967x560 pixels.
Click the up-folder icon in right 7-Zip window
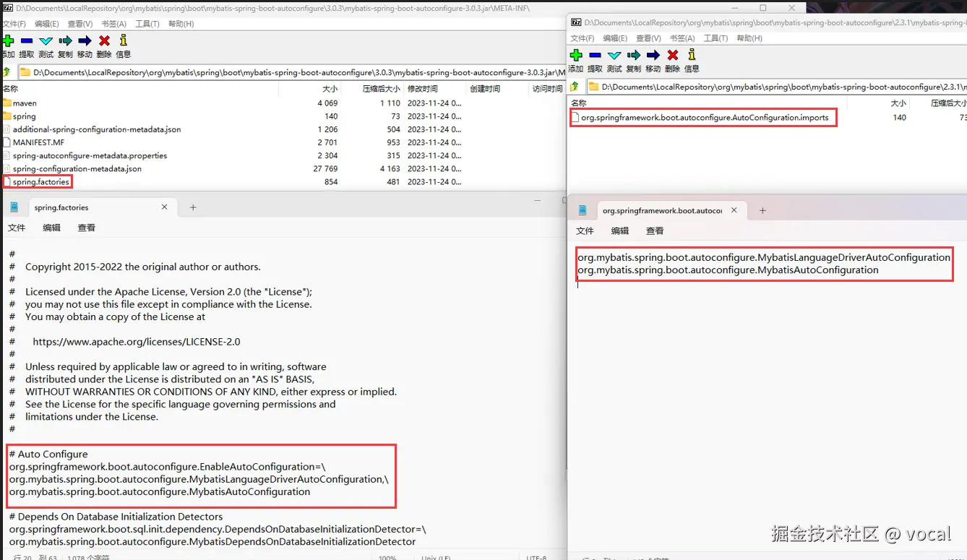pyautogui.click(x=575, y=87)
